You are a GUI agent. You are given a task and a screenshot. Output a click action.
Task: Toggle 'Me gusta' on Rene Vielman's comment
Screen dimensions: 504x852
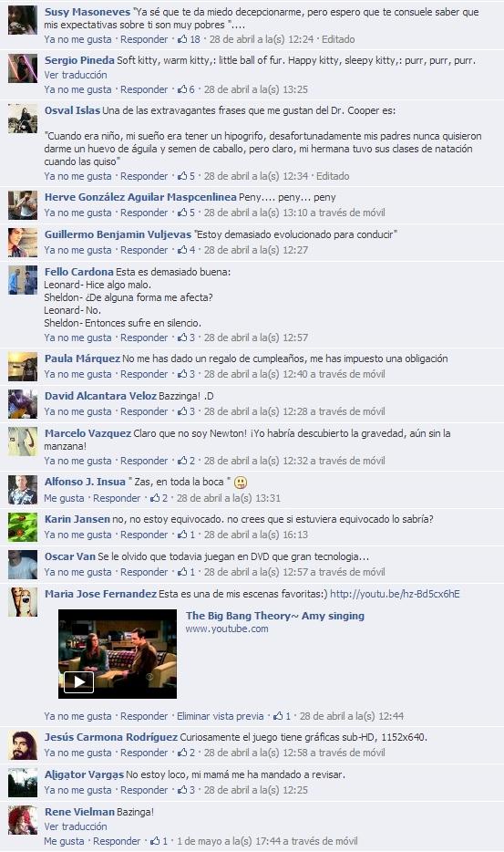click(x=64, y=841)
